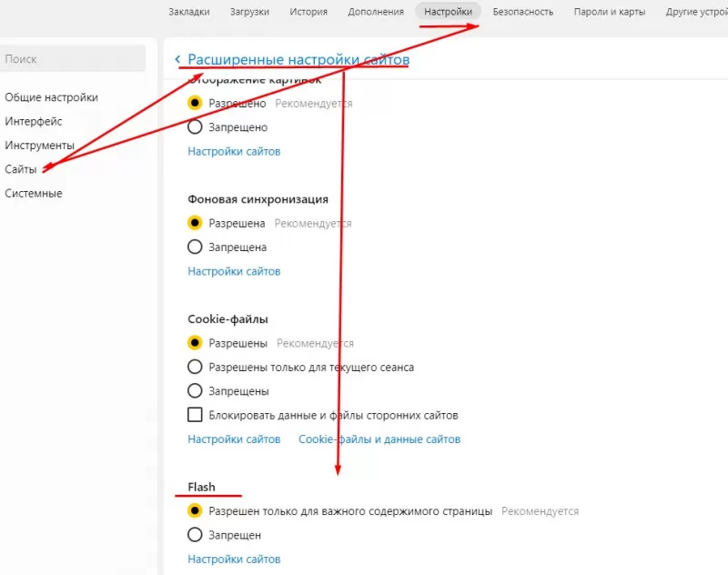Open Настройки сайтов link under Flash
The height and width of the screenshot is (575, 728).
point(234,560)
